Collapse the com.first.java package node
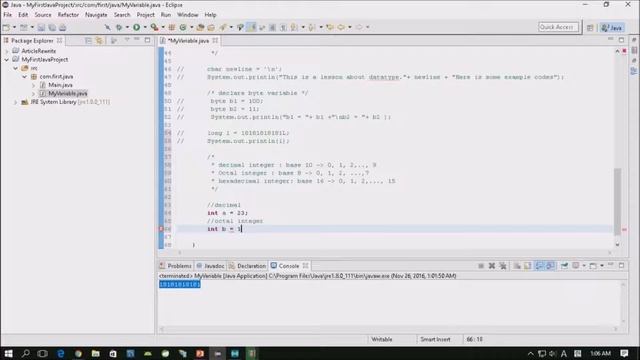 pos(24,77)
